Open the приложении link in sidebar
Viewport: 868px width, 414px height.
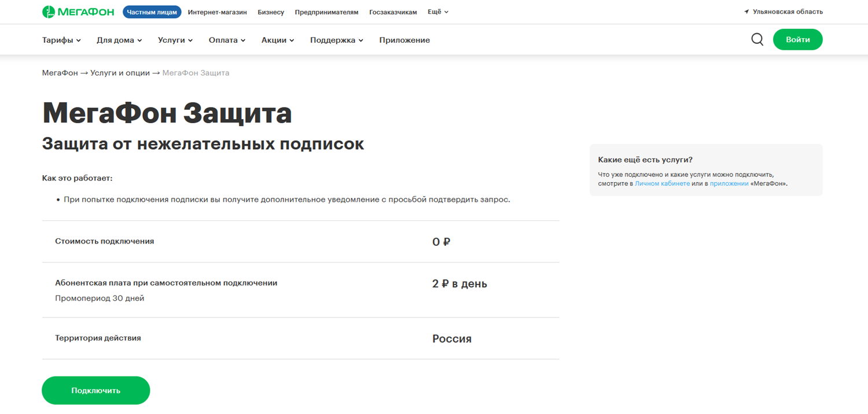tap(729, 183)
